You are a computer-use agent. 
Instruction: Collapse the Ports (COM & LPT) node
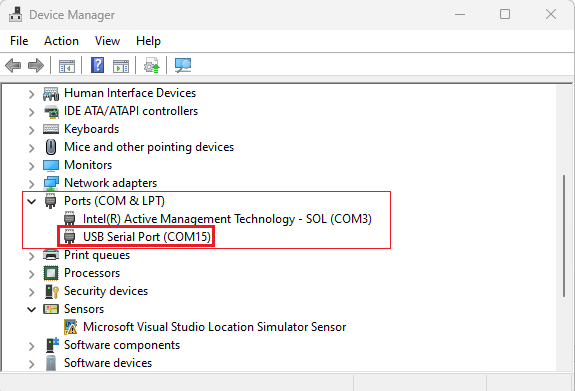pos(32,201)
